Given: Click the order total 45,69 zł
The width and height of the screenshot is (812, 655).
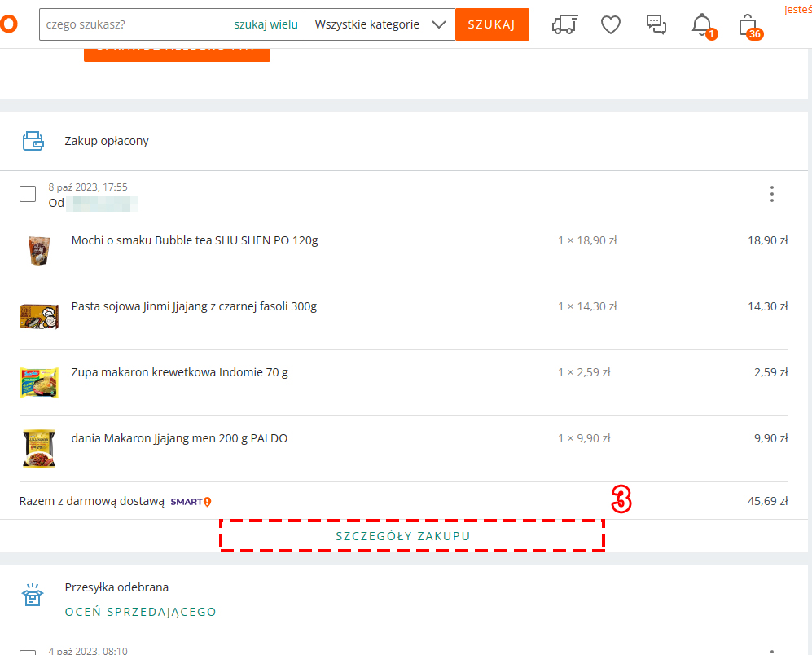Looking at the screenshot, I should (767, 501).
